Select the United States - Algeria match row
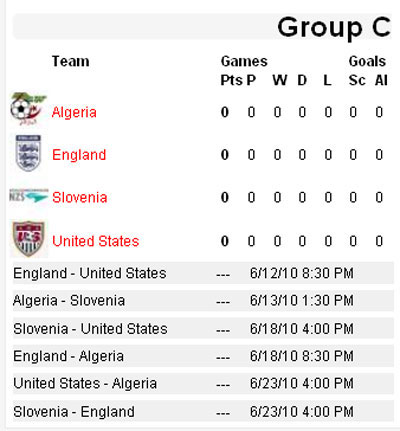This screenshot has height=431, width=400. [203, 384]
